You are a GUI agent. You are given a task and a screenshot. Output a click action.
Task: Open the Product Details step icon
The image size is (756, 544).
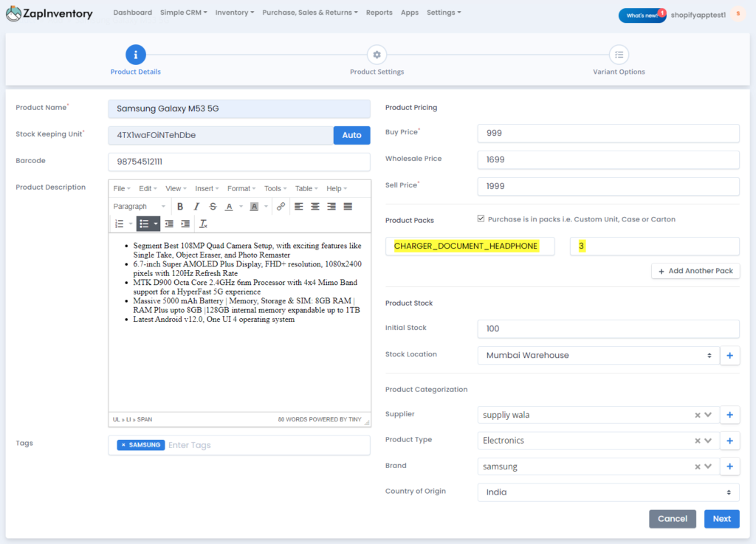[x=136, y=55]
